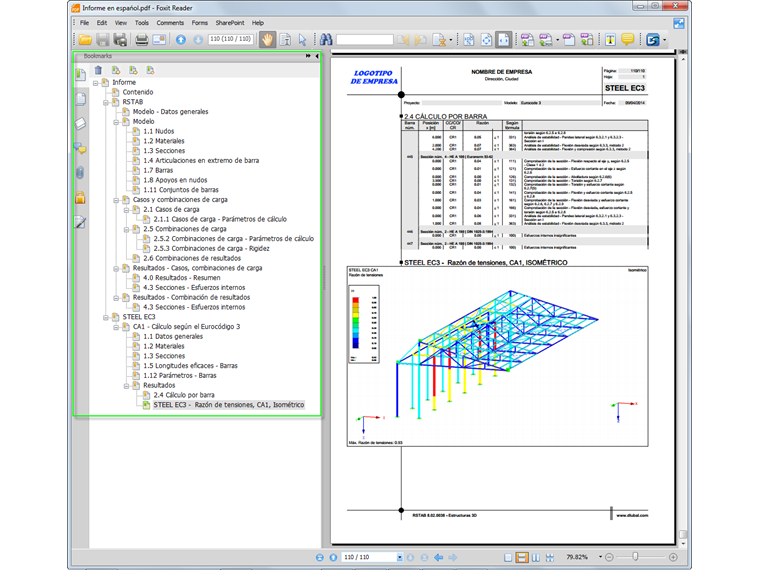Select bookmark Contenido
The height and width of the screenshot is (570, 760).
tap(138, 92)
